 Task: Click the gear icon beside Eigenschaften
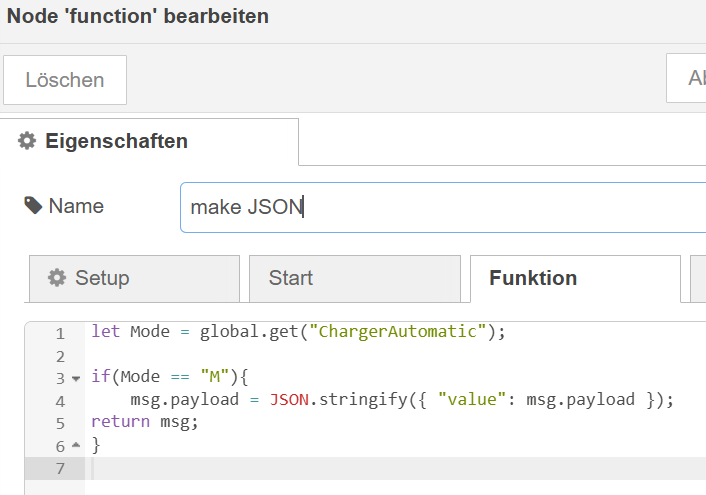click(x=27, y=142)
